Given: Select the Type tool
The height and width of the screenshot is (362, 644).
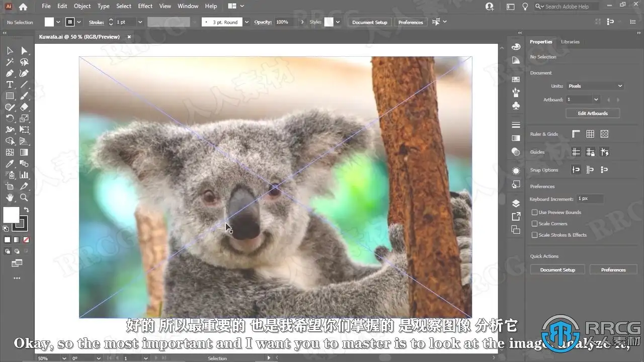Looking at the screenshot, I should 10,84.
